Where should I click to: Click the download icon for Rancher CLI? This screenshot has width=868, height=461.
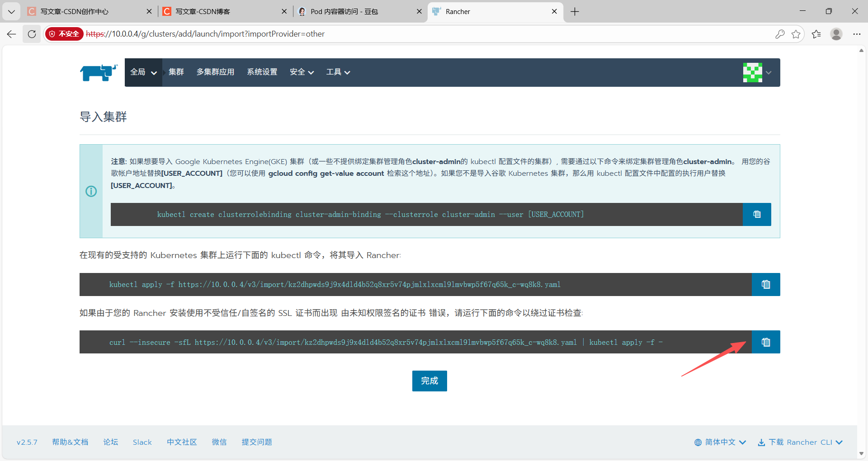pyautogui.click(x=762, y=442)
